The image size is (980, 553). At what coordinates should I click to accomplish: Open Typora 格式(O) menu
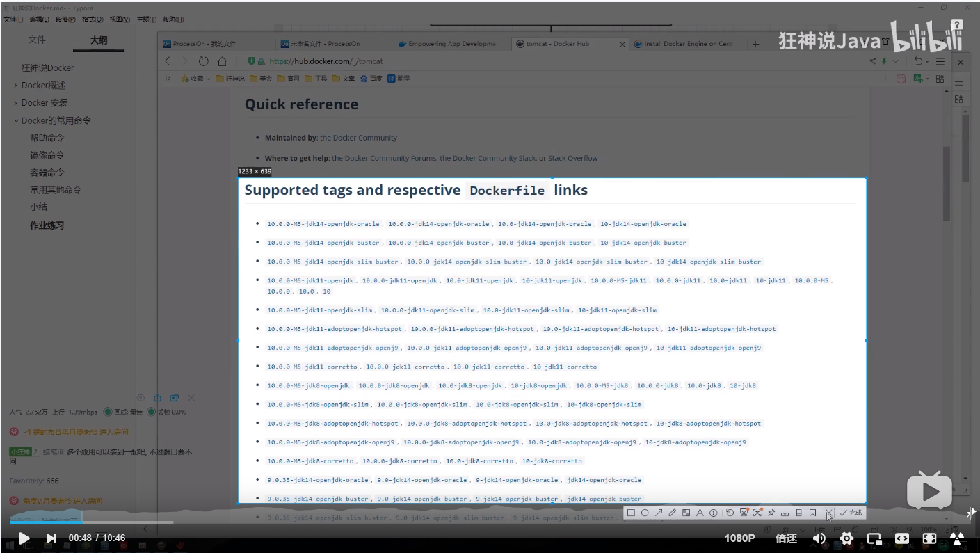pos(93,19)
